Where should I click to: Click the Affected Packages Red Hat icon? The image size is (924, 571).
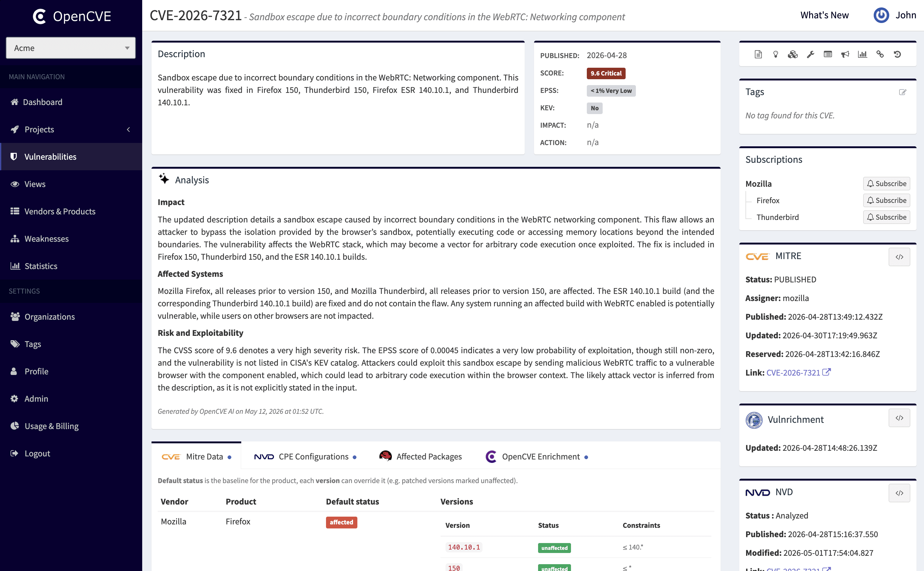click(385, 456)
